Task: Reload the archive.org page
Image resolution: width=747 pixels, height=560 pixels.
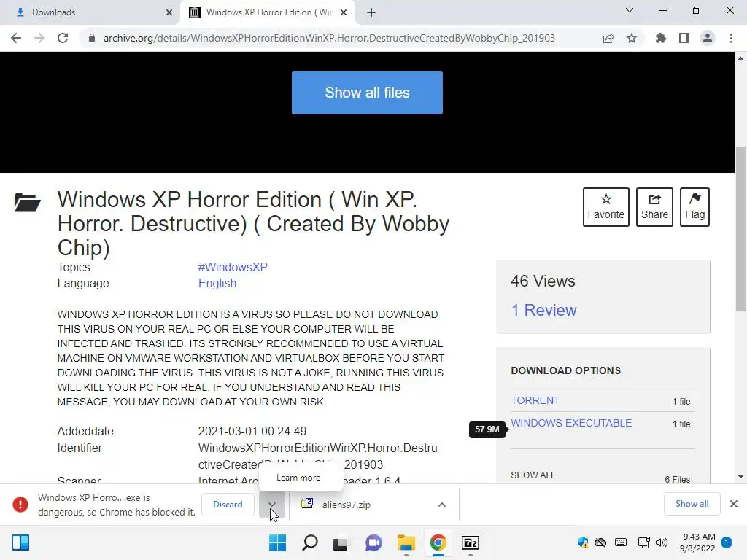Action: click(63, 38)
